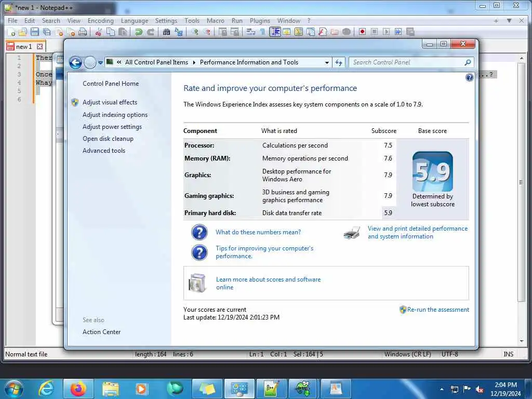Click the Zoom Out icon in Notepad++
Image resolution: width=532 pixels, height=399 pixels.
point(207,32)
